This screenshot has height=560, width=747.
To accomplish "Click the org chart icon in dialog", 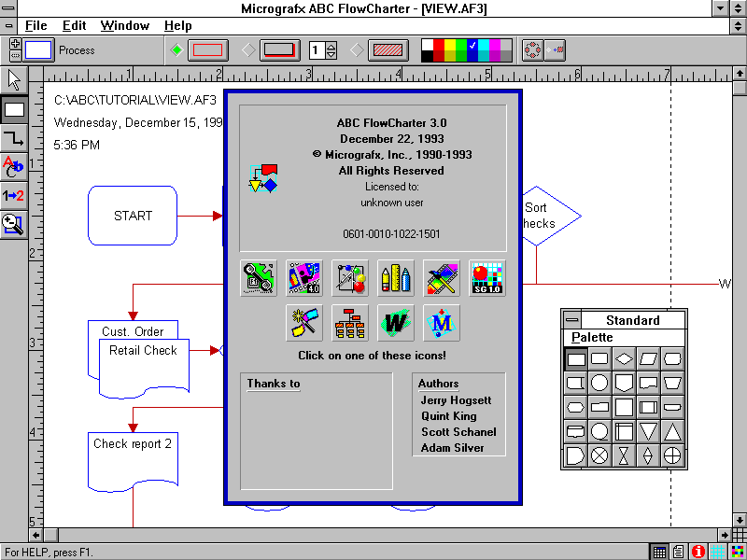I will click(x=350, y=323).
